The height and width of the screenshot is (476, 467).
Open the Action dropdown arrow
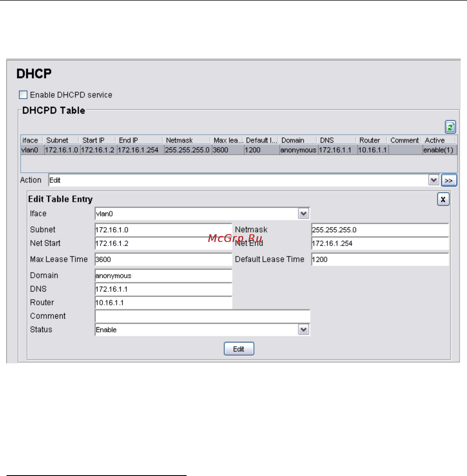click(x=434, y=180)
